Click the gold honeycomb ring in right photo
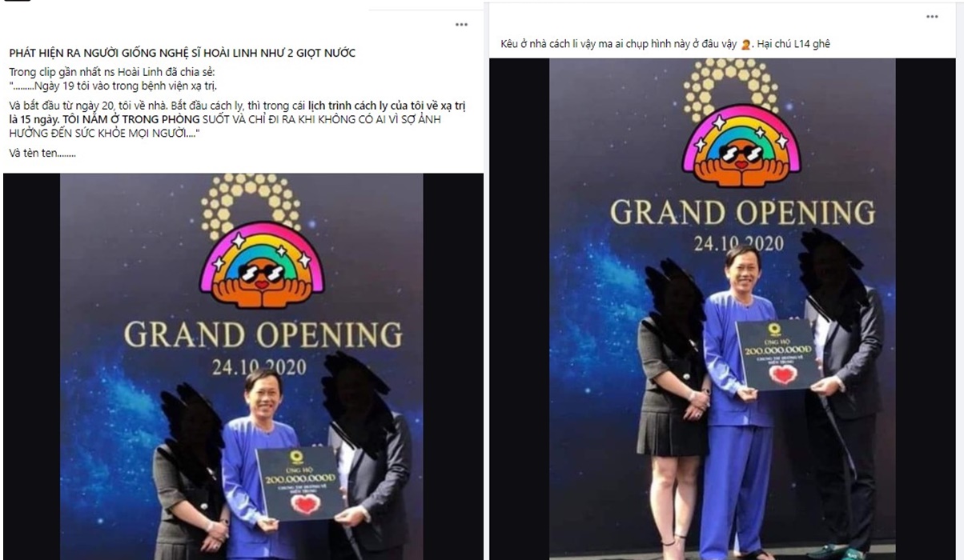964x560 pixels. (x=730, y=82)
